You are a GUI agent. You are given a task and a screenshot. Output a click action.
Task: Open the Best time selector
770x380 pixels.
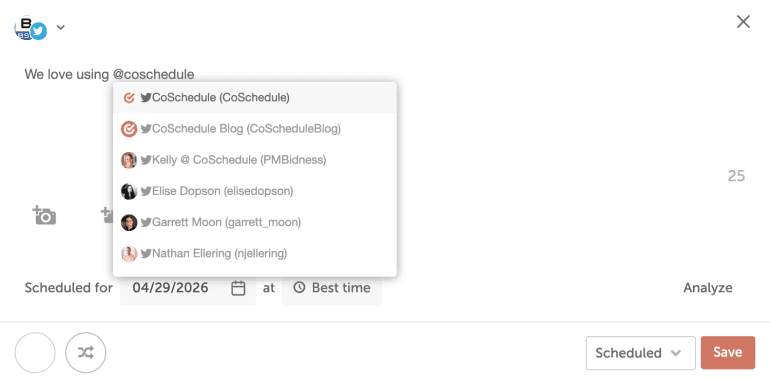[331, 288]
